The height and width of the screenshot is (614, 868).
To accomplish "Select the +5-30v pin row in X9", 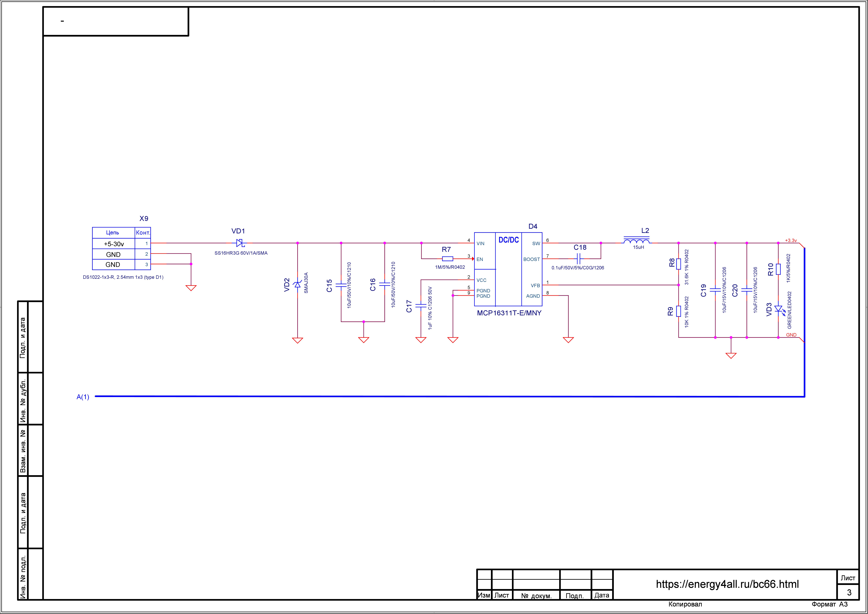I will pos(121,244).
